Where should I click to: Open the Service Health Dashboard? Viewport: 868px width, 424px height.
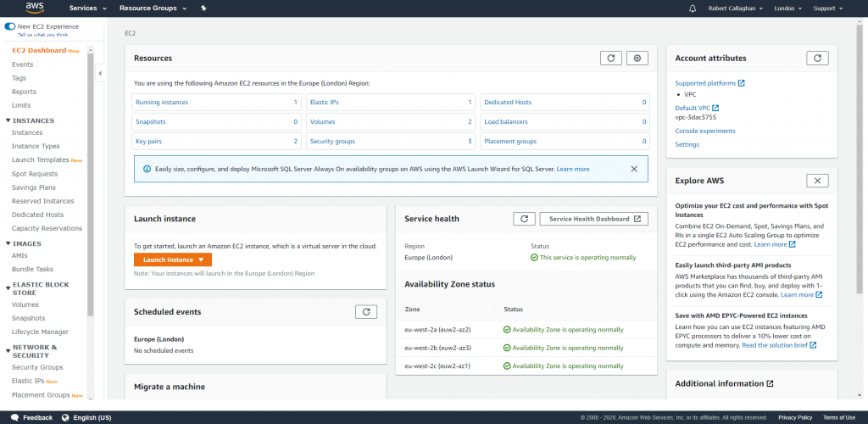(x=593, y=219)
